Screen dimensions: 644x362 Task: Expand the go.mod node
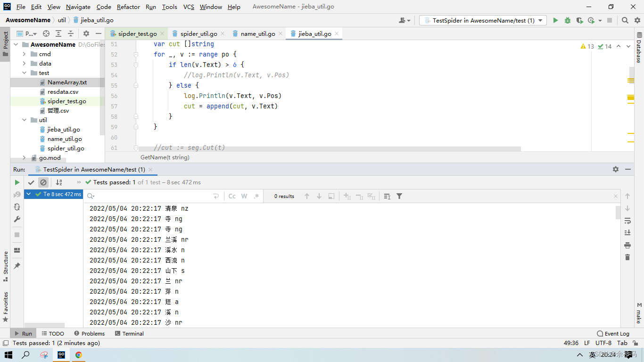25,158
